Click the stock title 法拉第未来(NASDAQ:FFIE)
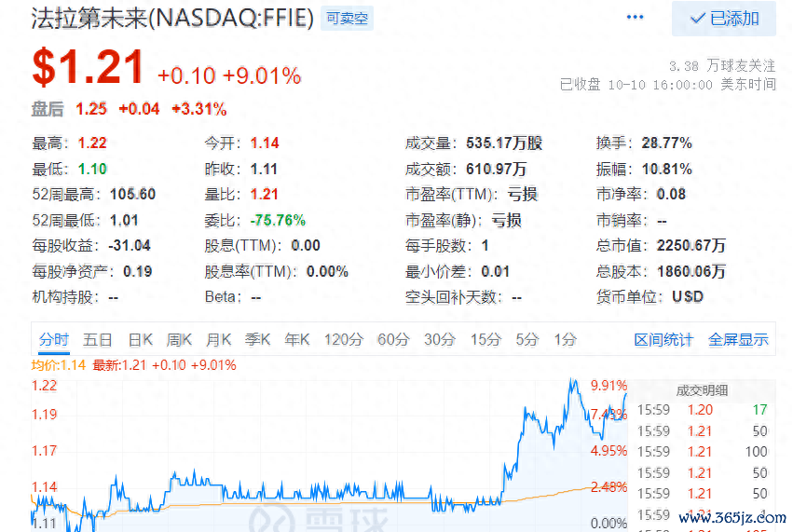The image size is (793, 532). [x=172, y=19]
